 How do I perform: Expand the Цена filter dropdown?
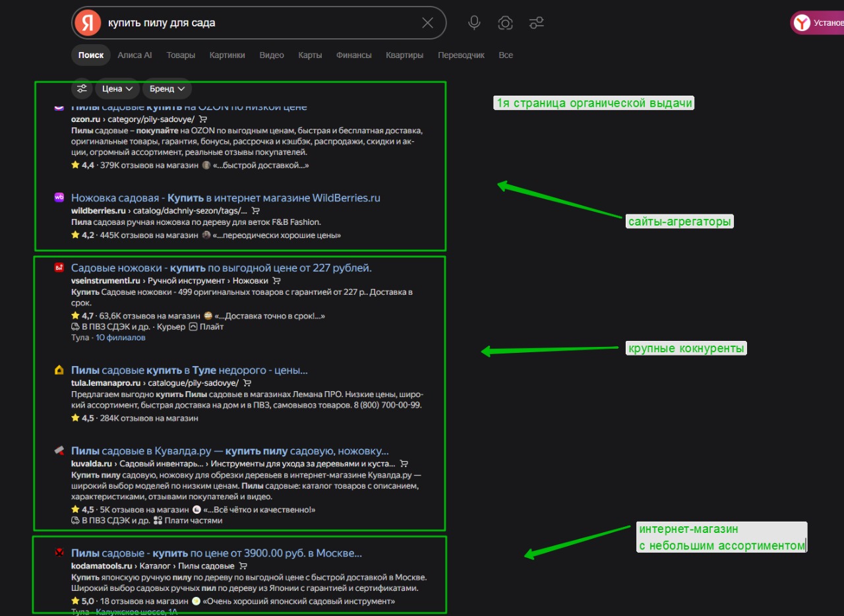tap(118, 88)
